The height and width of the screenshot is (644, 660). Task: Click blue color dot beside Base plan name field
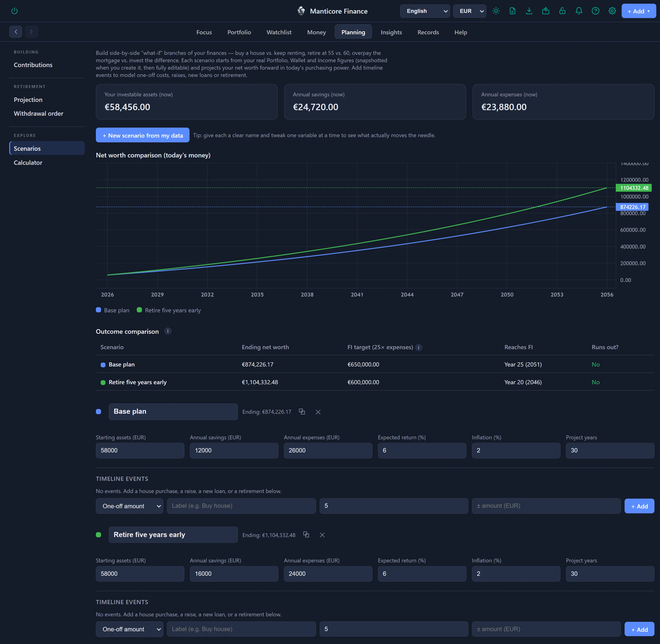[98, 412]
